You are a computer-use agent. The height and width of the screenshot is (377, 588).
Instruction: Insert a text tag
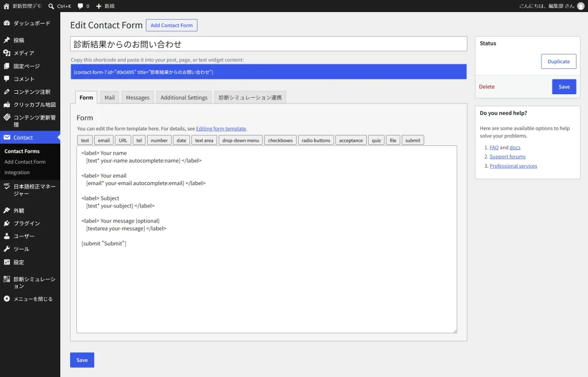85,140
